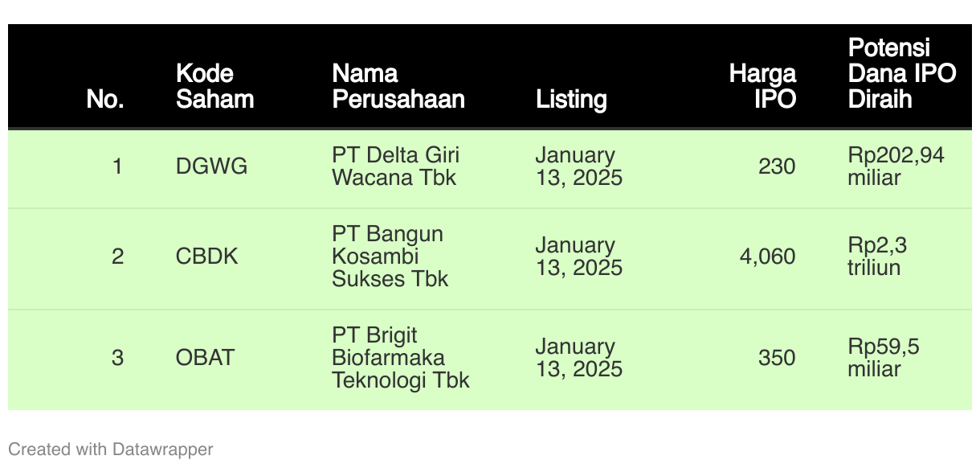Select IPO price 4,060 cell

(x=768, y=257)
